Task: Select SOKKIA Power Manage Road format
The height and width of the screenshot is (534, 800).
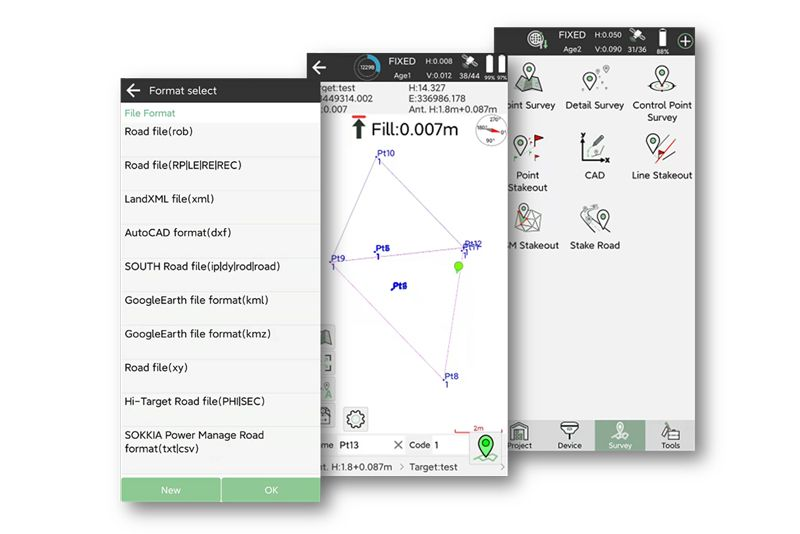Action: point(220,450)
